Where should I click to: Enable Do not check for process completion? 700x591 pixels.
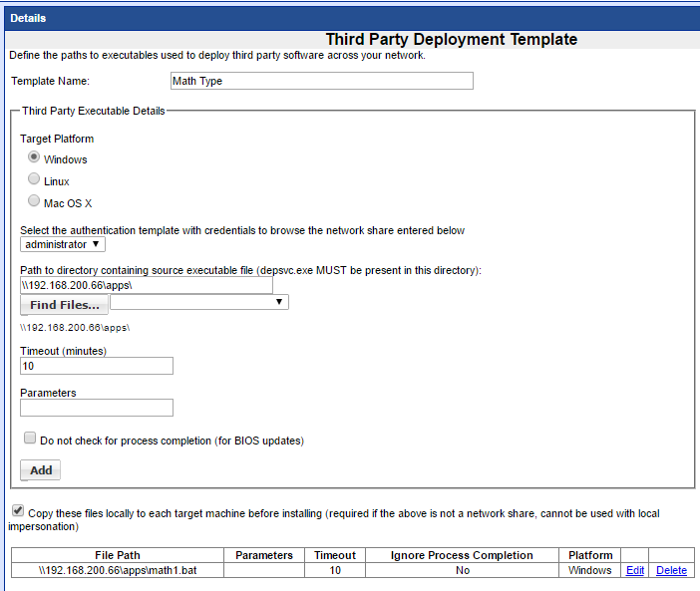[x=30, y=439]
